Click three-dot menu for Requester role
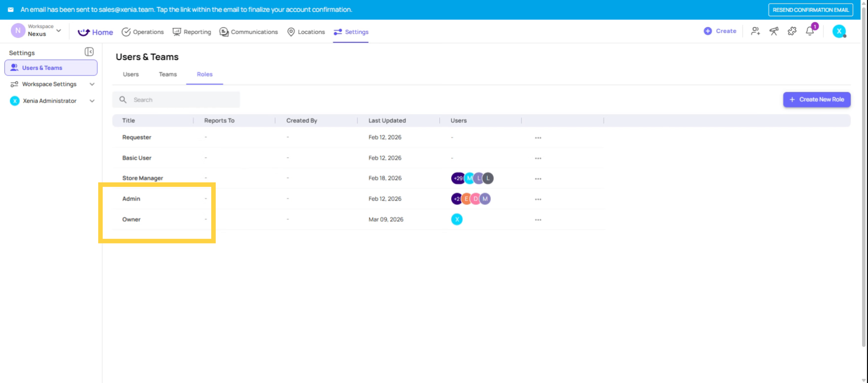Viewport: 868px width, 383px height. (x=538, y=138)
